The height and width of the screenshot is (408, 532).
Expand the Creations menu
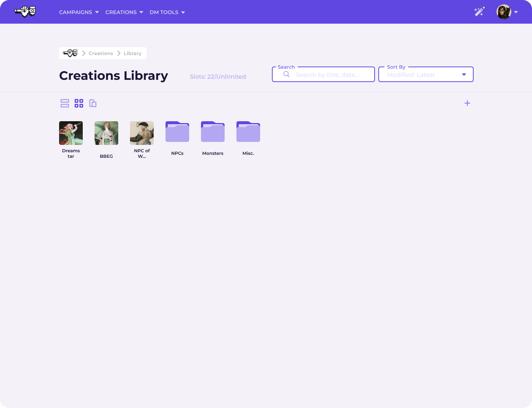pos(124,12)
